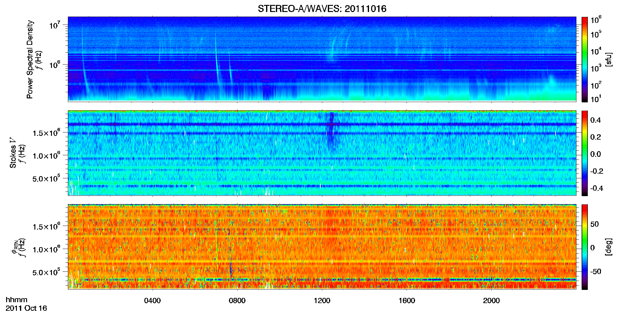Select the φRTN direction spectrogram panel
This screenshot has width=644, height=332.
click(x=322, y=247)
